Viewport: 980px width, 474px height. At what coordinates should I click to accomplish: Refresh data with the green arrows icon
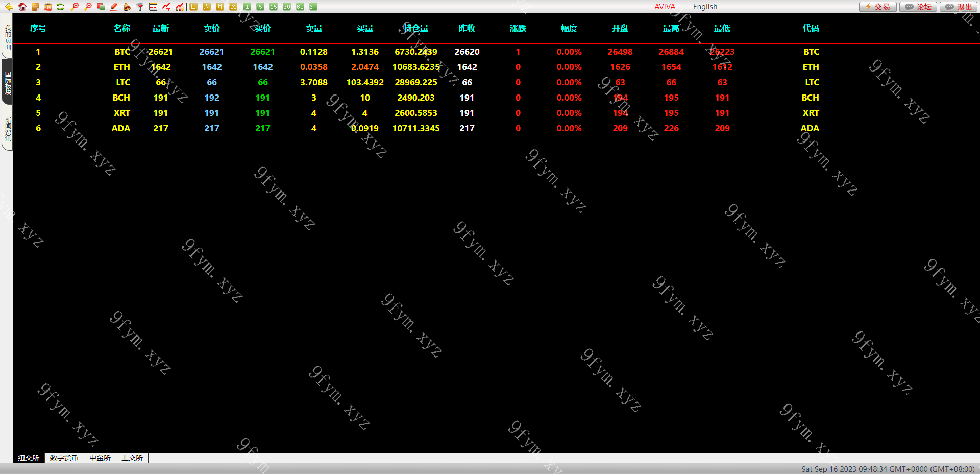pos(61,7)
